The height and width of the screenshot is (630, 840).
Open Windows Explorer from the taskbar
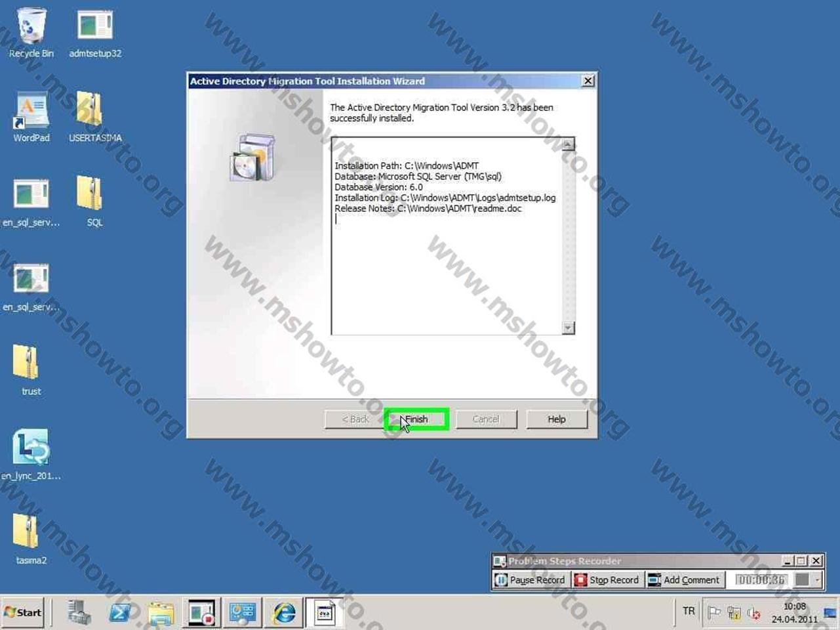pyautogui.click(x=161, y=613)
